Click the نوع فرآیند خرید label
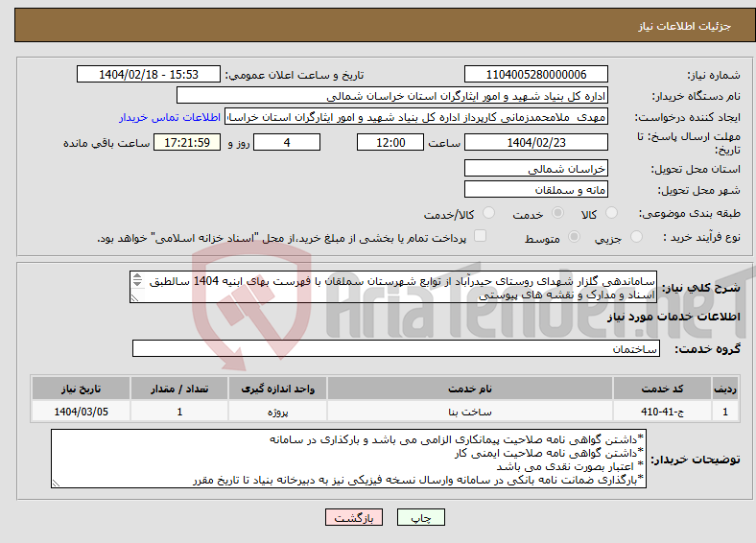This screenshot has height=543, width=756. click(701, 237)
